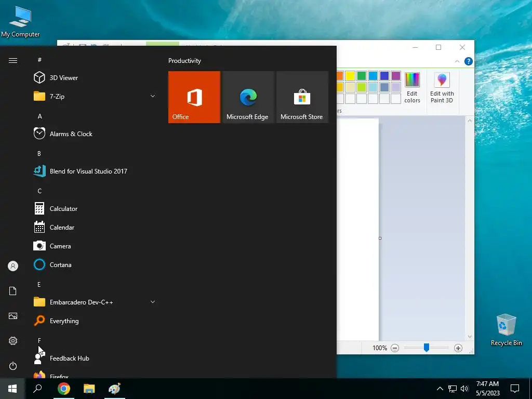
Task: Click the letter E group header
Action: point(39,284)
